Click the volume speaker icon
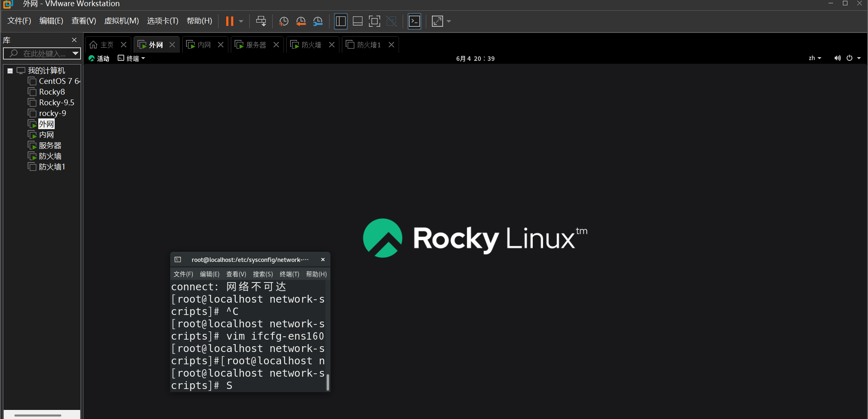The image size is (868, 419). tap(837, 58)
